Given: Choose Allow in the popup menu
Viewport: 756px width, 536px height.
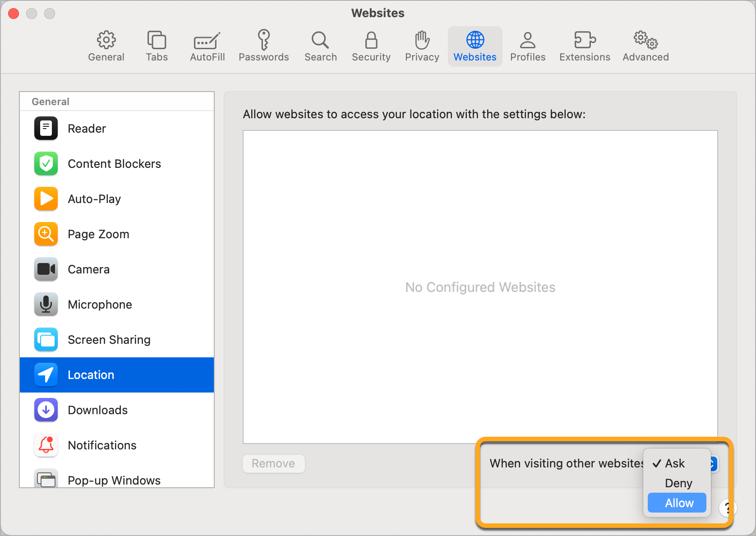Looking at the screenshot, I should (677, 503).
